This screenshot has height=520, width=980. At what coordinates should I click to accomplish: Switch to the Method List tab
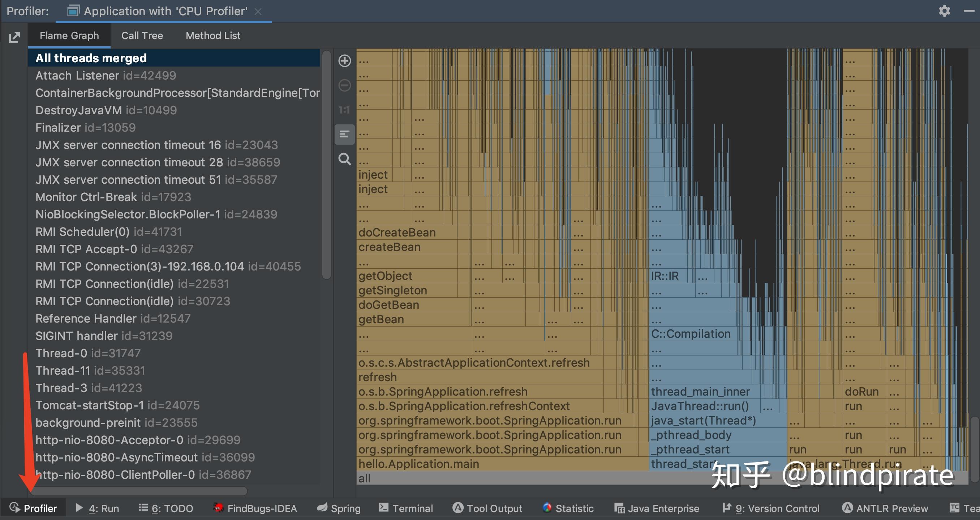tap(213, 35)
